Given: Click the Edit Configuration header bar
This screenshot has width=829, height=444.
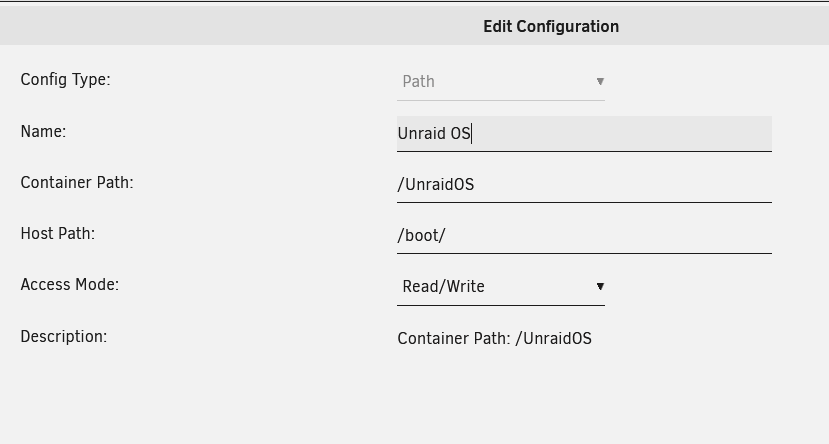Looking at the screenshot, I should pyautogui.click(x=414, y=25).
